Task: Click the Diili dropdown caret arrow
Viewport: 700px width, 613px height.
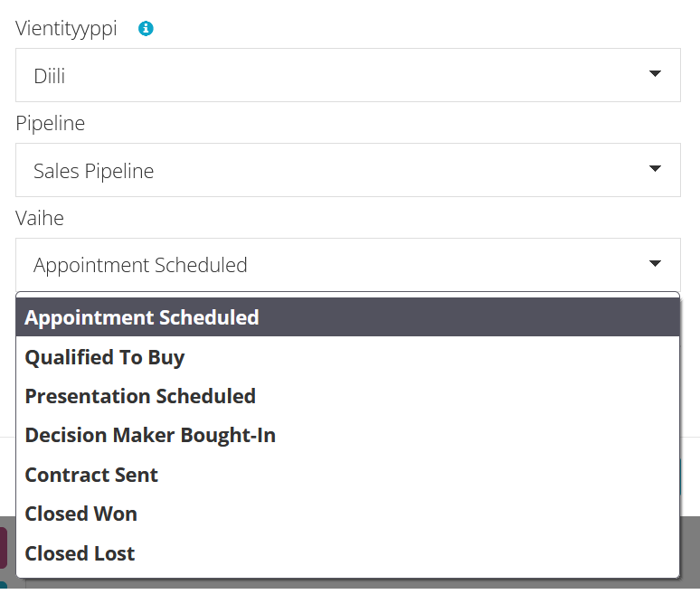Action: pos(655,73)
